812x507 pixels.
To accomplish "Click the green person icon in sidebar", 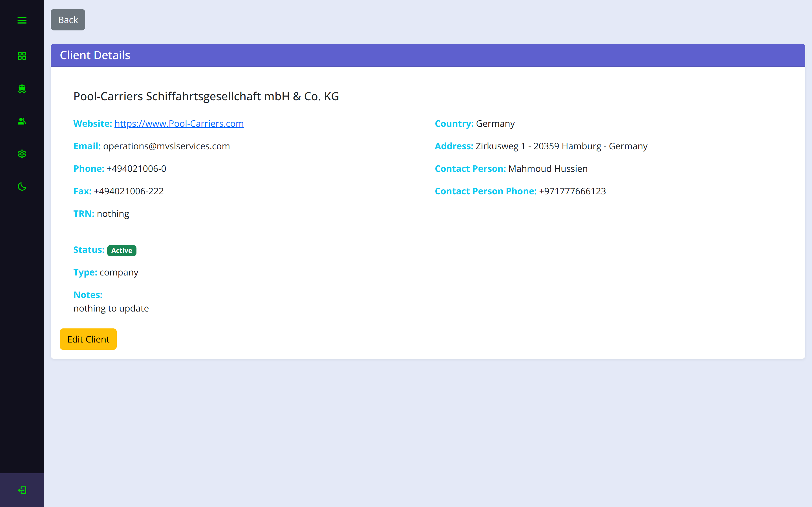I will pyautogui.click(x=22, y=121).
